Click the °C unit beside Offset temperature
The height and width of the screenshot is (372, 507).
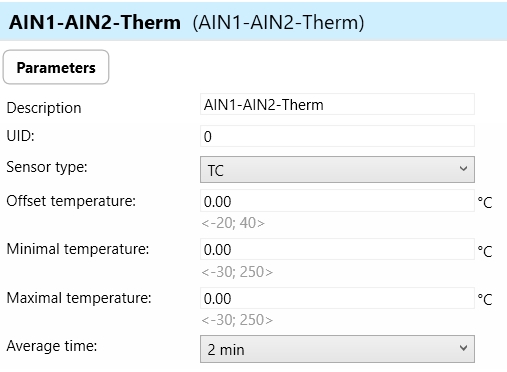(x=485, y=202)
